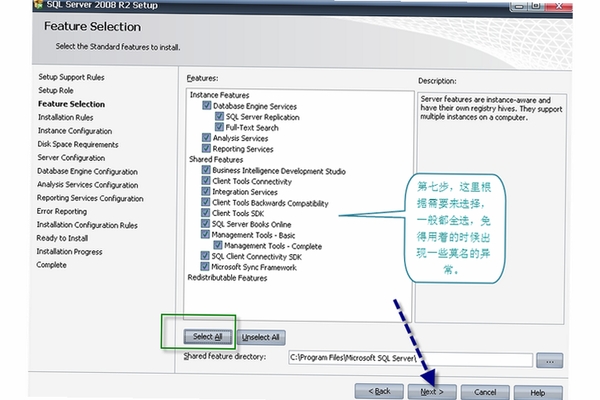600x400 pixels.
Task: Toggle Management Tools - Basic checkbox
Action: pyautogui.click(x=205, y=234)
